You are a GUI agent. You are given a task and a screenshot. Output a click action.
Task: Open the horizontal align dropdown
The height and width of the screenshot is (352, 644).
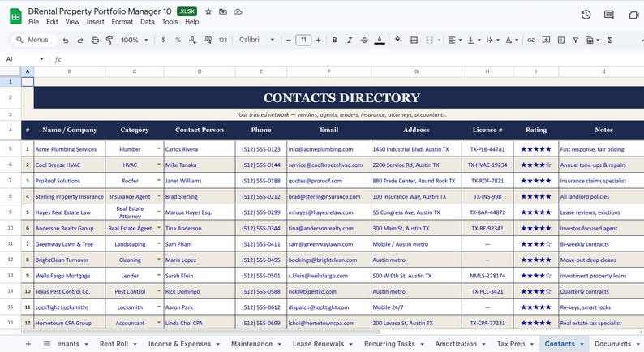[454, 41]
